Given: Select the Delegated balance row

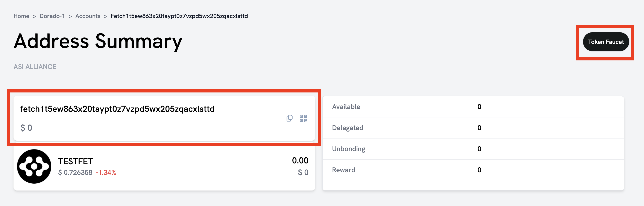Looking at the screenshot, I should (473, 128).
